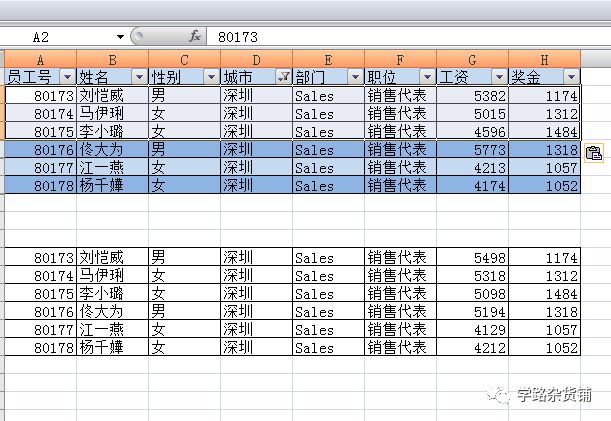Open the 职位 filter dropdown

coord(427,77)
